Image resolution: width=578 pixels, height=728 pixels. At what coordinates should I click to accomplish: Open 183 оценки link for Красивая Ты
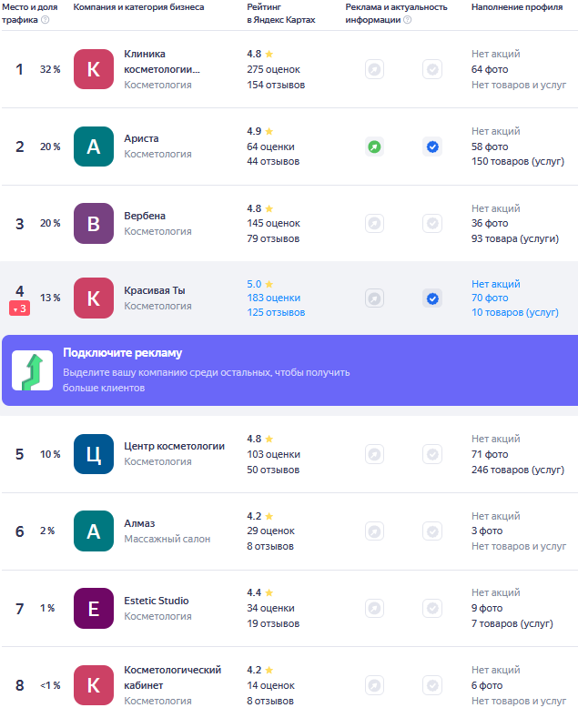(x=273, y=298)
